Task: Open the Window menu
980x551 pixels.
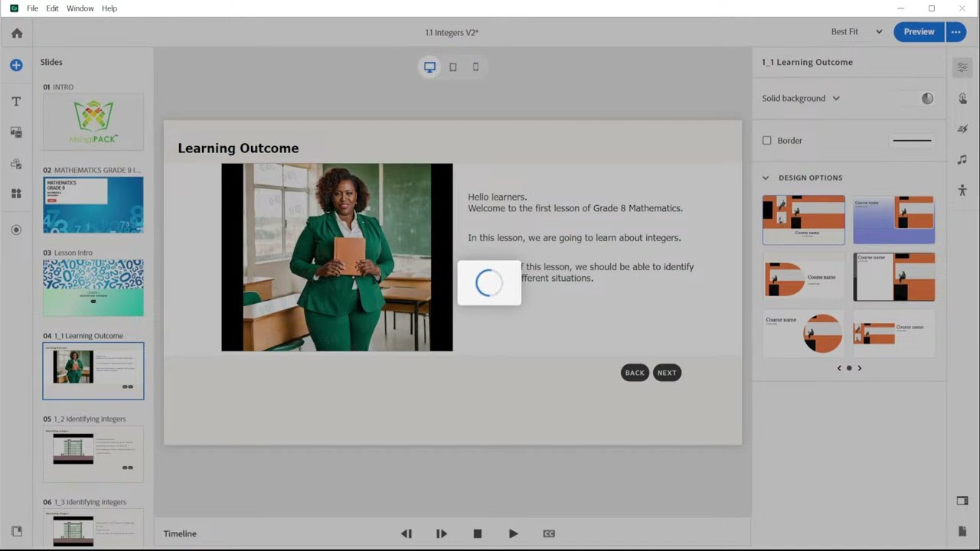Action: coord(80,8)
